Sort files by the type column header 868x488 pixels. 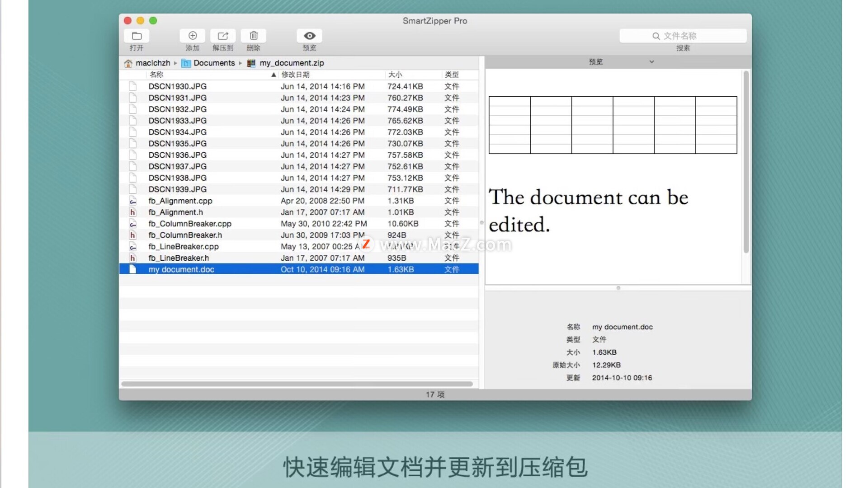pos(452,75)
